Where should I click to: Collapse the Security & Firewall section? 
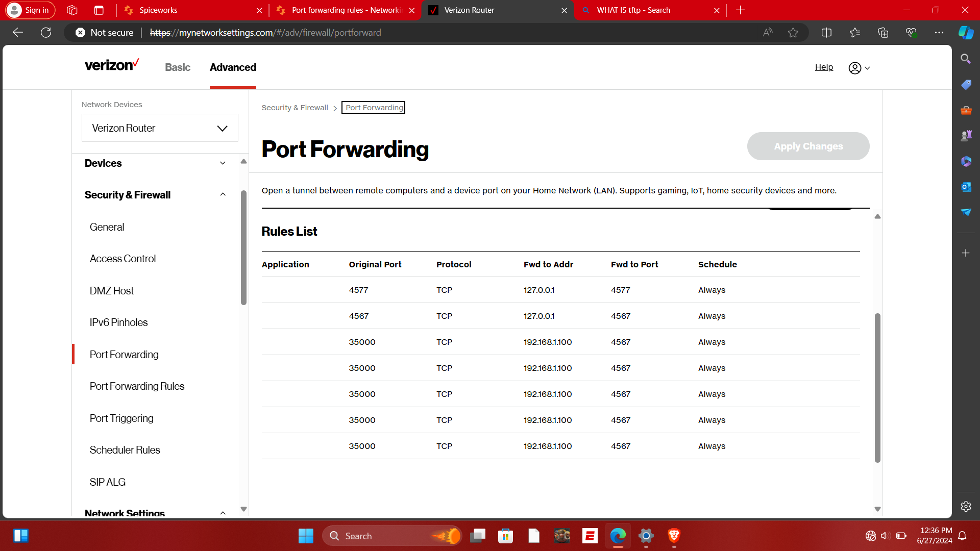pyautogui.click(x=223, y=195)
